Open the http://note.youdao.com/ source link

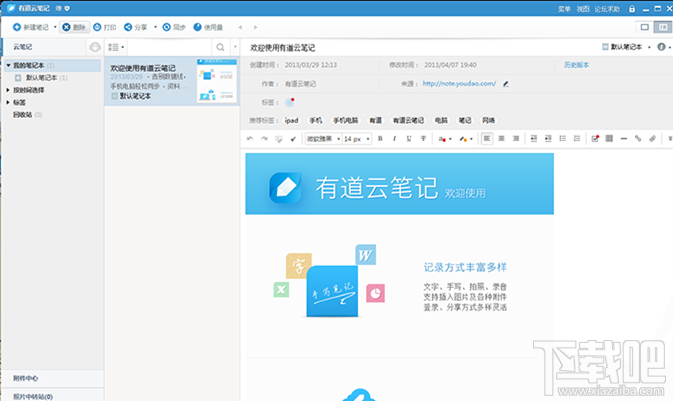pyautogui.click(x=459, y=84)
